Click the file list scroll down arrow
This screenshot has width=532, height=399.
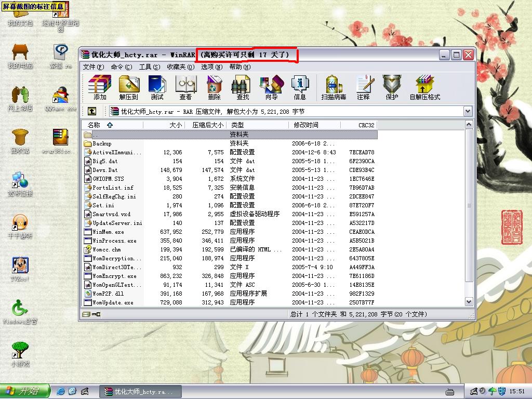469,302
